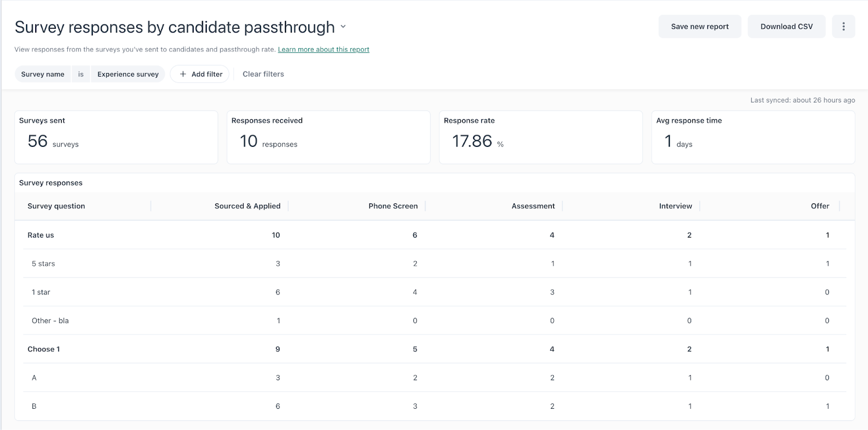
Task: Click the Survey question column header
Action: point(56,206)
